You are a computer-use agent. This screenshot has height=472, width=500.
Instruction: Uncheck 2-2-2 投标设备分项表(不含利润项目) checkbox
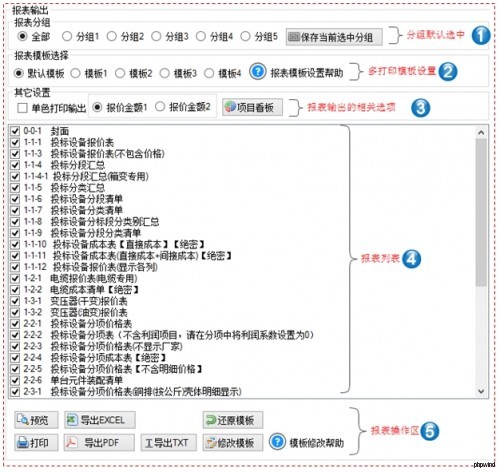click(x=15, y=335)
